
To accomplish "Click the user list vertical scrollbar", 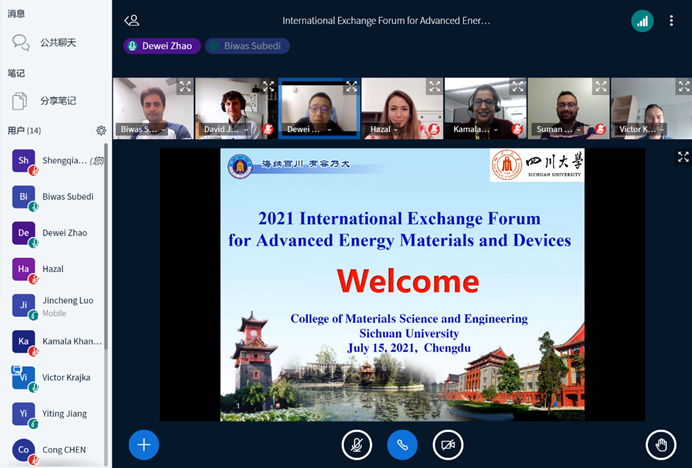I will click(107, 300).
